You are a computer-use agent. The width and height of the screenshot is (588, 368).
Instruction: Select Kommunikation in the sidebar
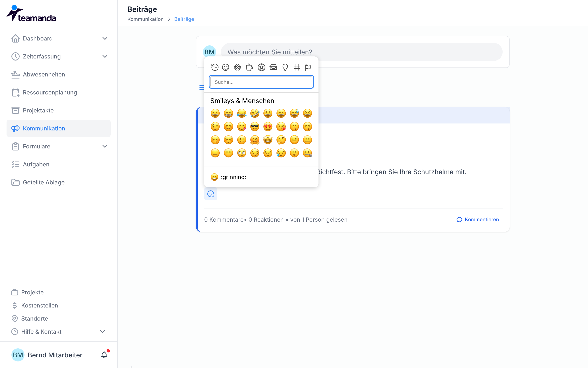pyautogui.click(x=59, y=128)
